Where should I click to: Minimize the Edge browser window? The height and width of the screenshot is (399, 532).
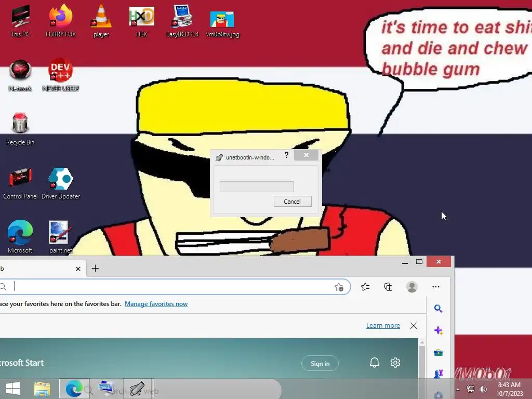(405, 262)
